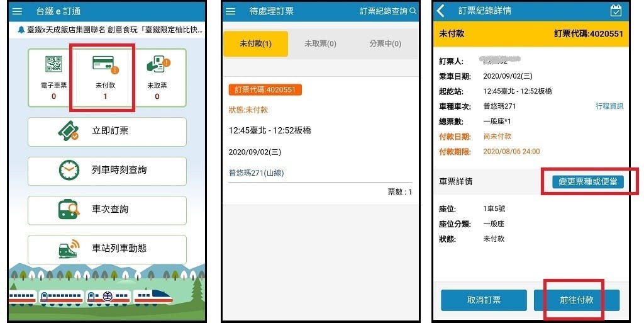Tap the notification bell icon
The image size is (644, 323).
(21, 30)
